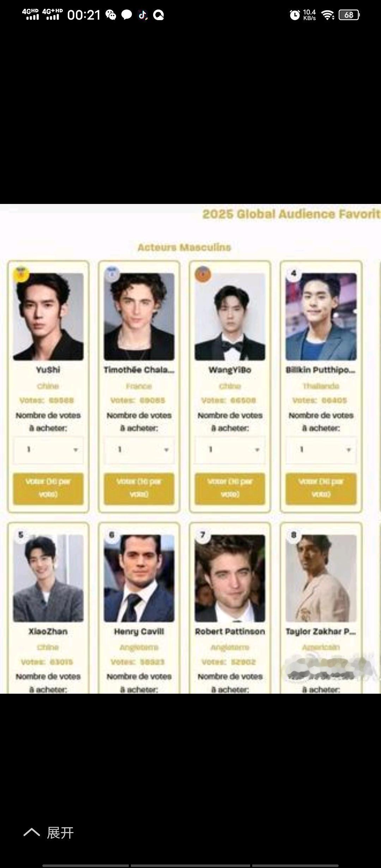This screenshot has height=868, width=381.
Task: Tap rank 4 badge on Billkin card
Action: coord(294,273)
